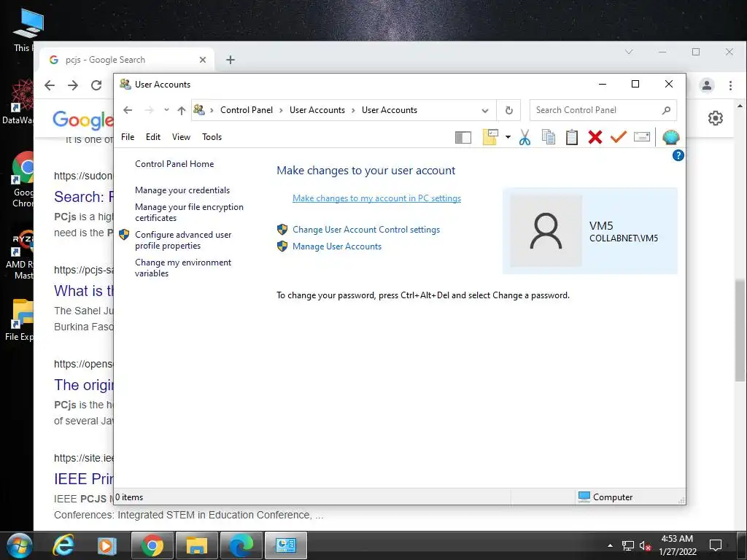Viewport: 747px width, 560px height.
Task: Open Configure advanced user profile properties
Action: tap(183, 240)
